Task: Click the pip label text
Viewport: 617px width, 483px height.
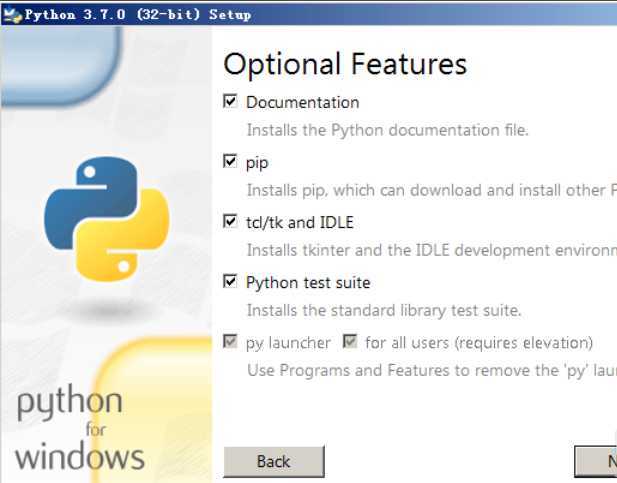Action: pos(257,163)
